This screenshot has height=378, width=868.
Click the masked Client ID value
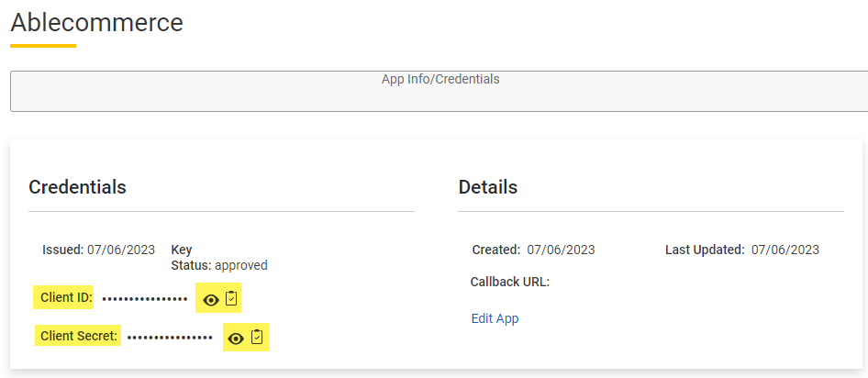pyautogui.click(x=145, y=299)
